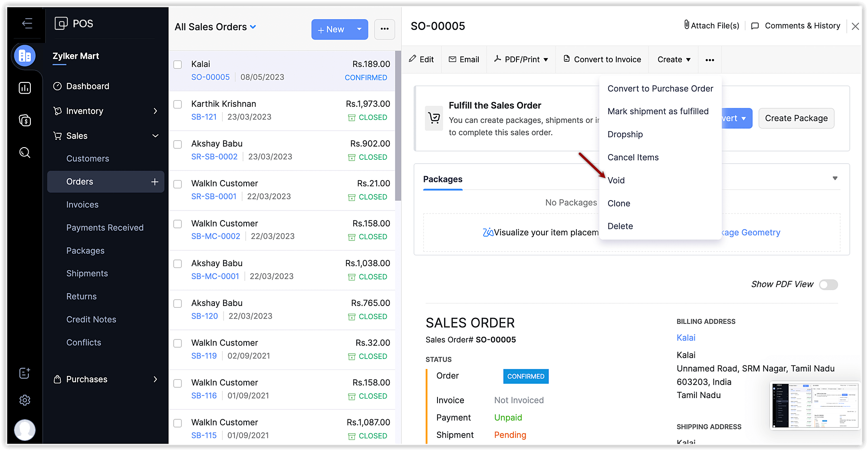
Task: Click the collapse sidebar arrow icon
Action: pyautogui.click(x=27, y=23)
